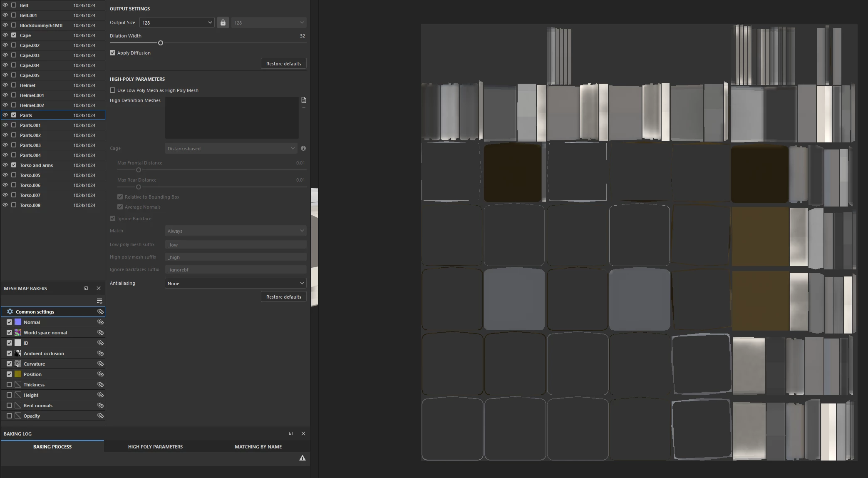Click Restore defaults under High-Poly Parameters
Screen dimensions: 868x478
(x=283, y=297)
